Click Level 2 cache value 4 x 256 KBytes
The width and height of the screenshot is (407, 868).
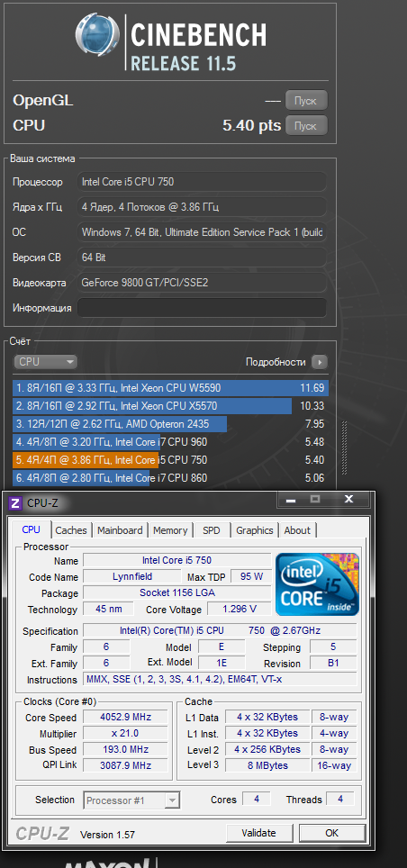pyautogui.click(x=268, y=749)
